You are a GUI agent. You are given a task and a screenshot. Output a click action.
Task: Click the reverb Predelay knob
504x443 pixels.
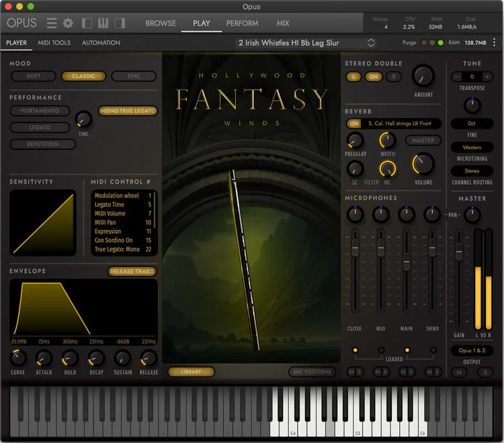355,140
